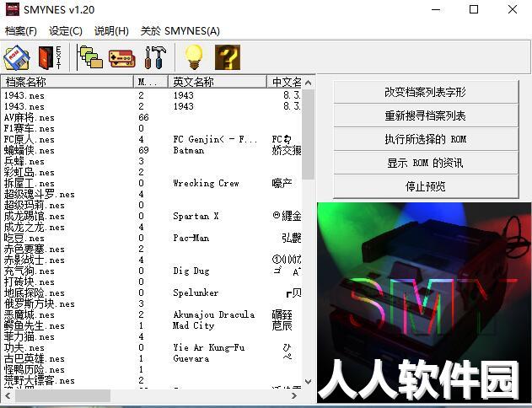Select 古巴英雄.nes in the list
This screenshot has width=532, height=408.
(x=35, y=358)
